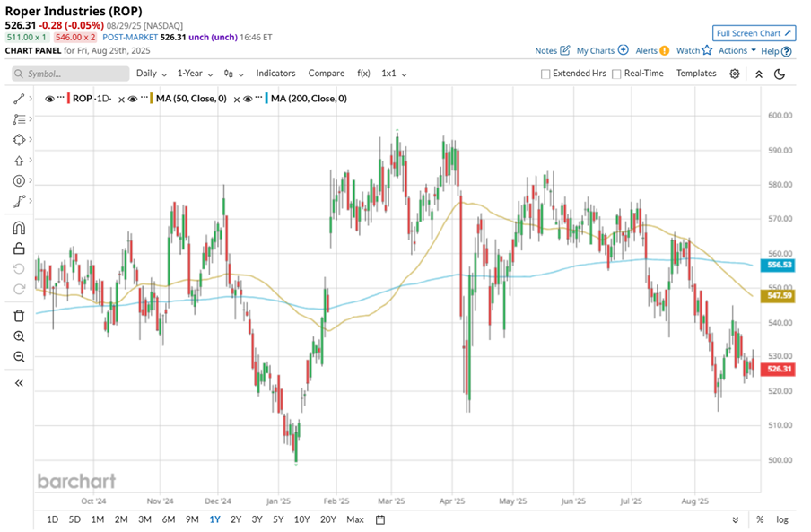The width and height of the screenshot is (811, 532).
Task: Open the Indicators menu
Action: point(275,74)
